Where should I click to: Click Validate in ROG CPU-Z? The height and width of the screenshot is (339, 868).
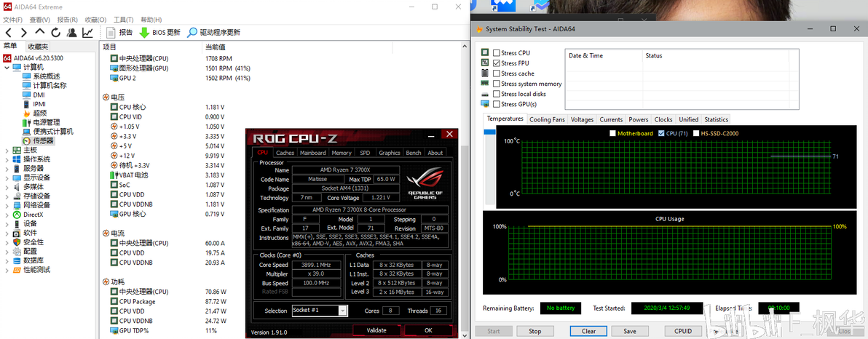[376, 330]
